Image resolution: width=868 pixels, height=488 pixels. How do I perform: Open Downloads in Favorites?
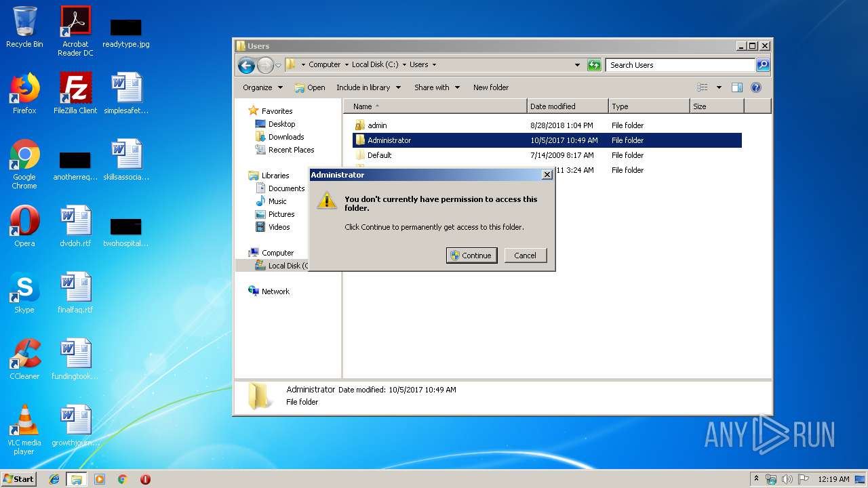coord(285,137)
